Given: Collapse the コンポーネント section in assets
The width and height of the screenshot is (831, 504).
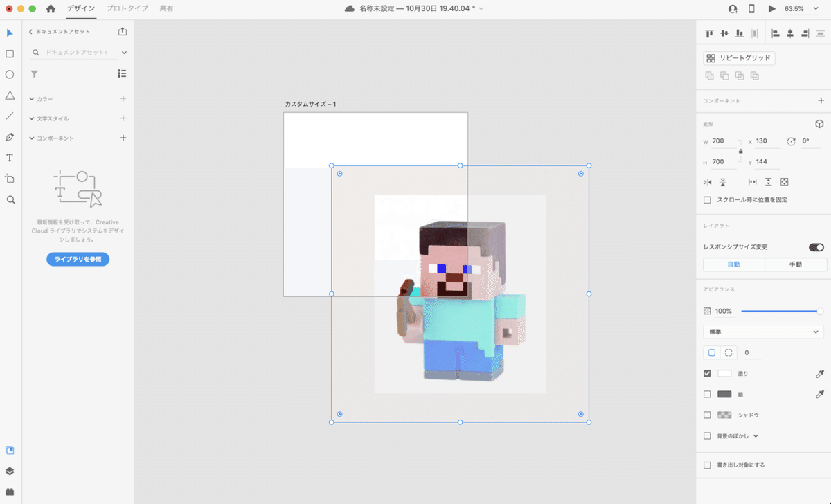Looking at the screenshot, I should pos(32,138).
